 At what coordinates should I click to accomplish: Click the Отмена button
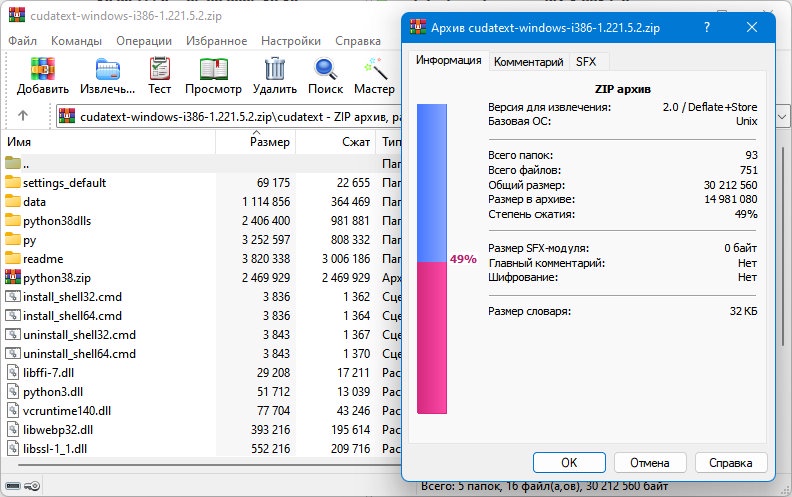pyautogui.click(x=650, y=462)
